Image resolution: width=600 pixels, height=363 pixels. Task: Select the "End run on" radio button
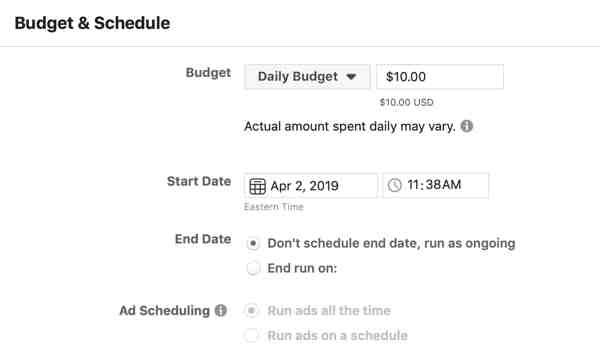(253, 268)
